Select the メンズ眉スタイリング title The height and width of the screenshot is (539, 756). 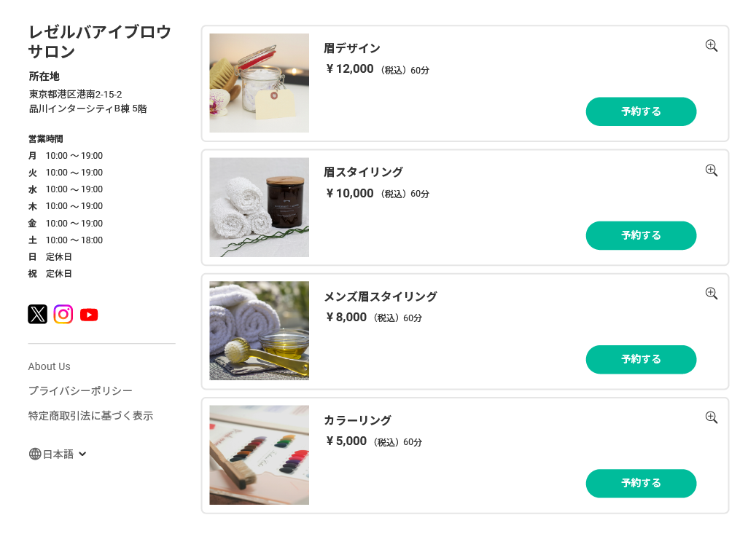coord(381,296)
